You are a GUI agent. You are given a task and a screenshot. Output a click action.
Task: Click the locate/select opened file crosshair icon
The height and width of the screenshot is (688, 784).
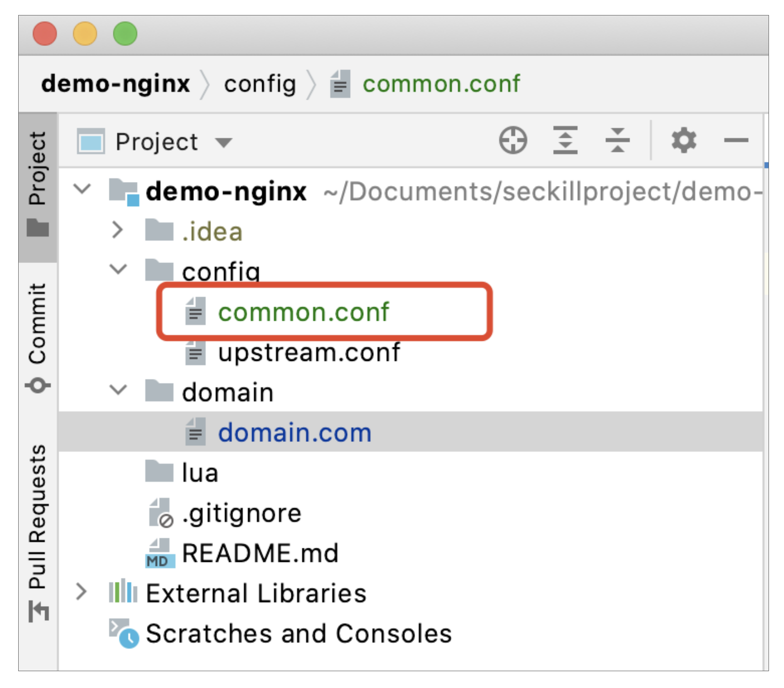coord(513,141)
